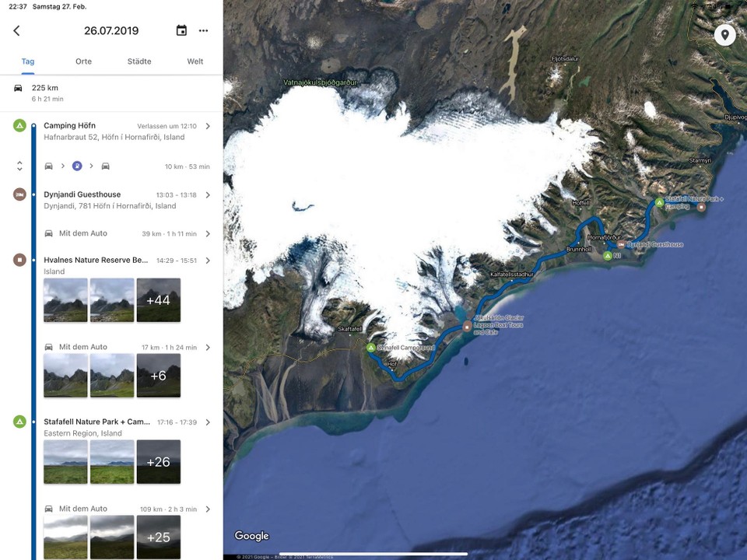Tap the first car icon in 10 km segment

coord(48,166)
